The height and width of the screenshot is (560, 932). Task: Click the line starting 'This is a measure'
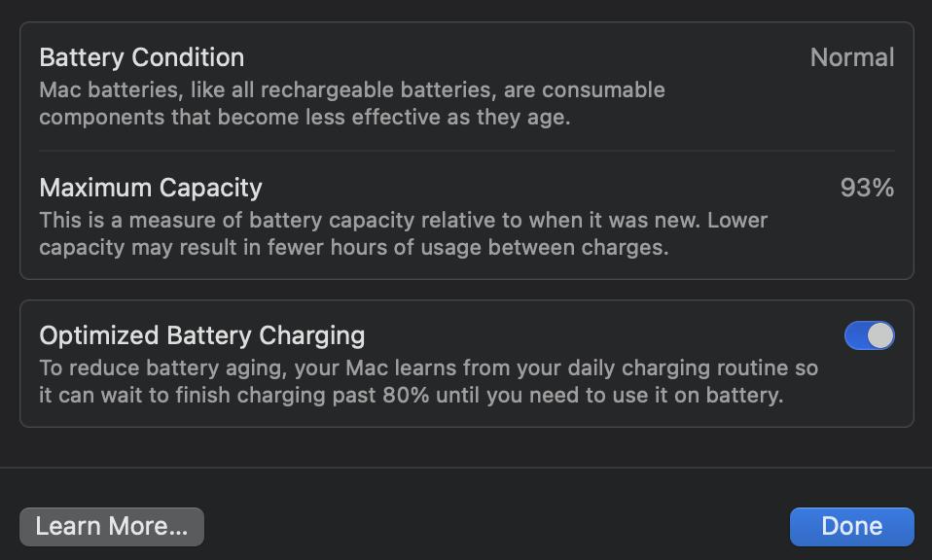click(x=403, y=221)
